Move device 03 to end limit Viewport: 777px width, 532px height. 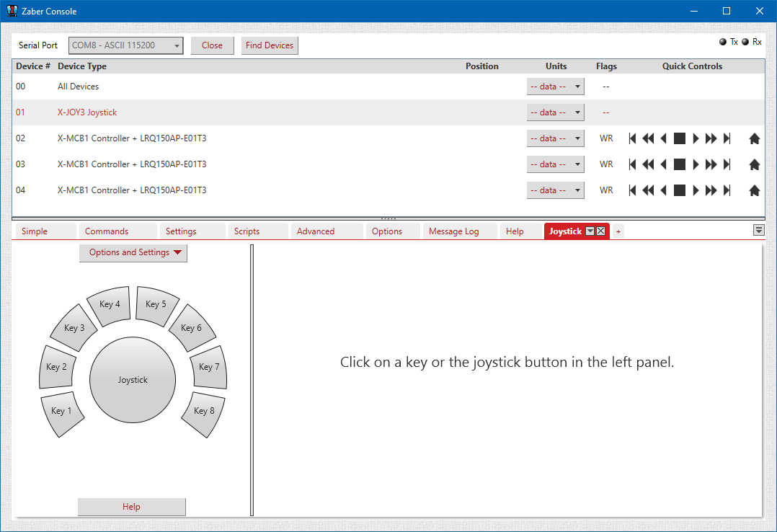[727, 164]
